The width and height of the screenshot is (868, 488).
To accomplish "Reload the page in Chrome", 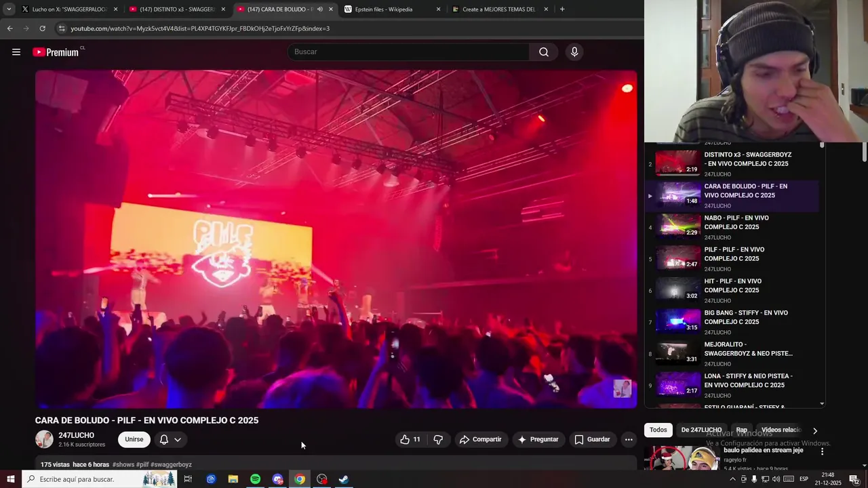I will 42,28.
